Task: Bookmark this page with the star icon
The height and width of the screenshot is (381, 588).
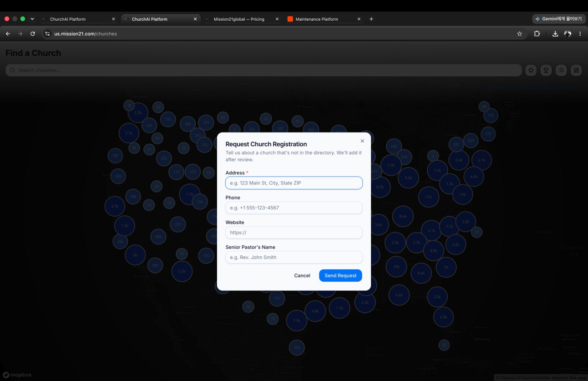Action: pyautogui.click(x=519, y=34)
